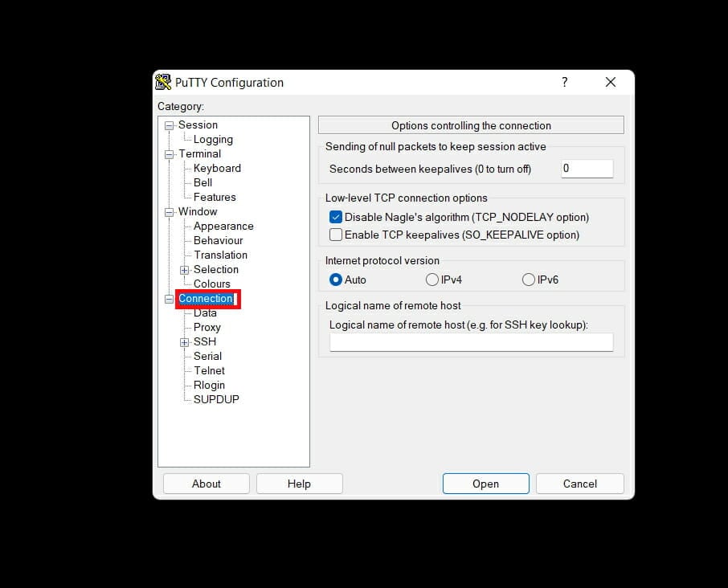
Task: Go to Keyboard settings
Action: [217, 168]
